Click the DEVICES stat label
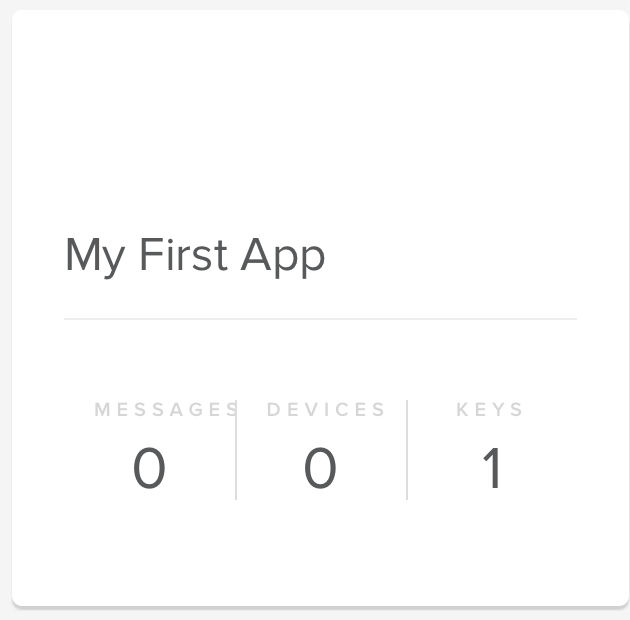Viewport: 630px width, 620px height. click(x=326, y=409)
